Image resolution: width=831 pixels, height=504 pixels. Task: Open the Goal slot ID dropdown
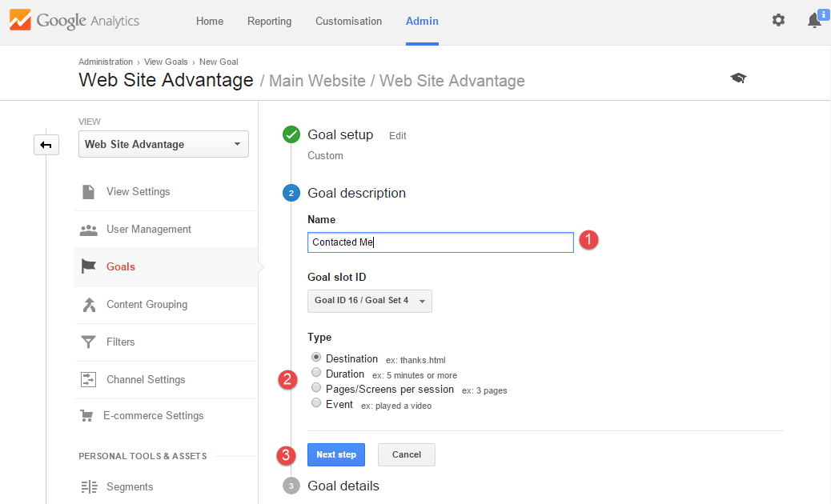[369, 301]
